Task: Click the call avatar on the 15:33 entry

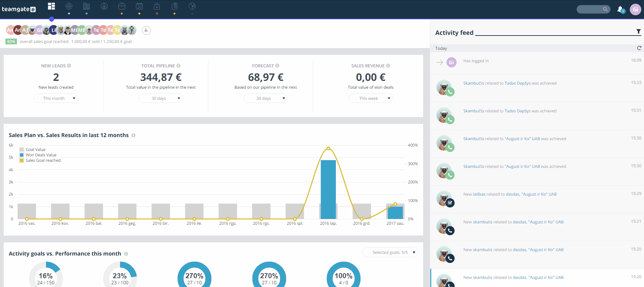Action: point(445,88)
